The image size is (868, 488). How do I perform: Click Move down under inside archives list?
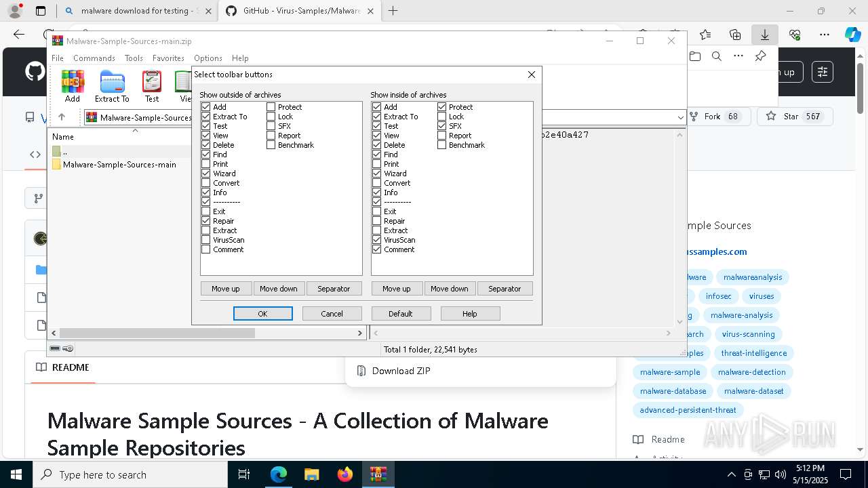pos(450,289)
